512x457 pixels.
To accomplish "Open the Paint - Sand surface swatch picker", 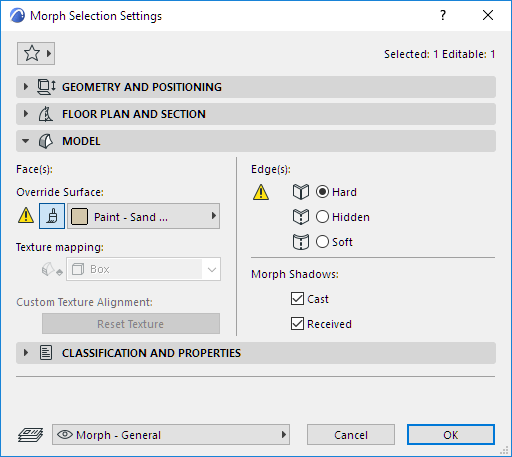I will pos(144,216).
